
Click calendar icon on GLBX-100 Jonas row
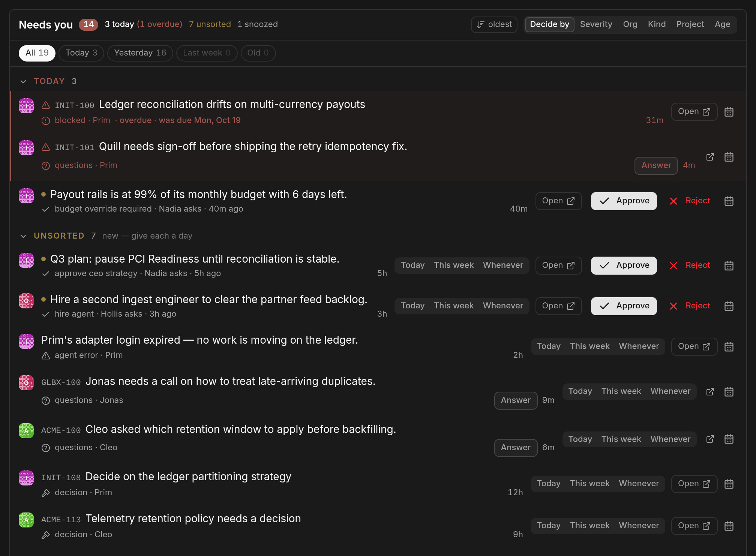(x=729, y=392)
